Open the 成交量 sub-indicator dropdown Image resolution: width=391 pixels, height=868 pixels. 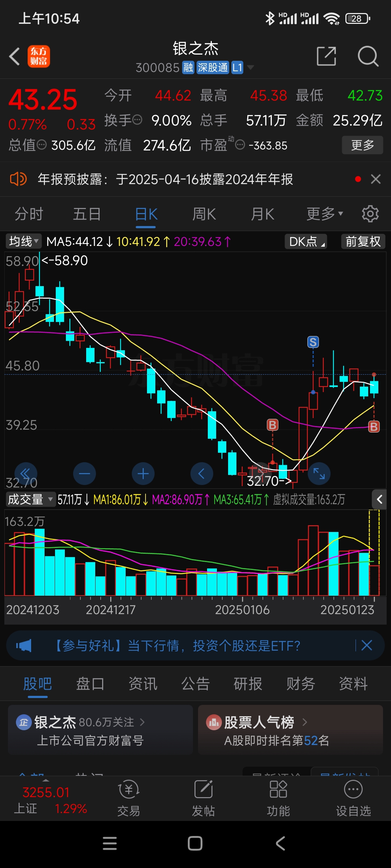coord(30,499)
